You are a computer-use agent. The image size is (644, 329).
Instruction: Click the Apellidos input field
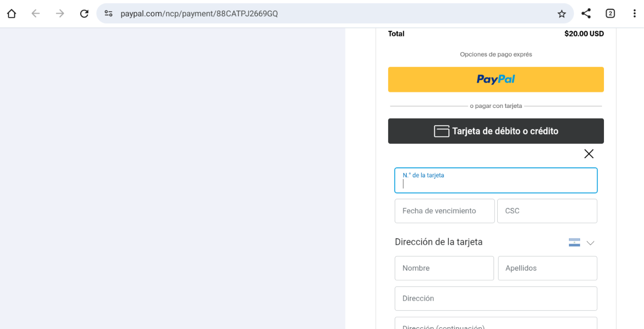click(x=548, y=268)
